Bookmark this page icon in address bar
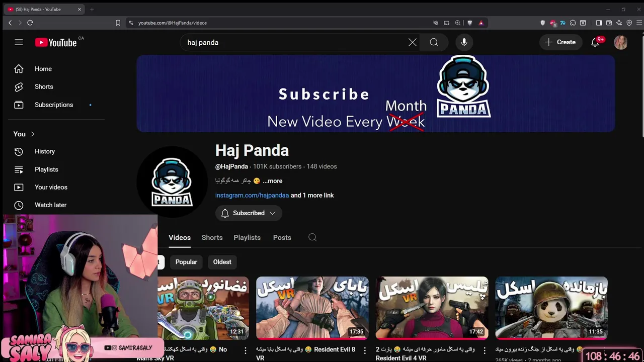The image size is (644, 362). [118, 23]
